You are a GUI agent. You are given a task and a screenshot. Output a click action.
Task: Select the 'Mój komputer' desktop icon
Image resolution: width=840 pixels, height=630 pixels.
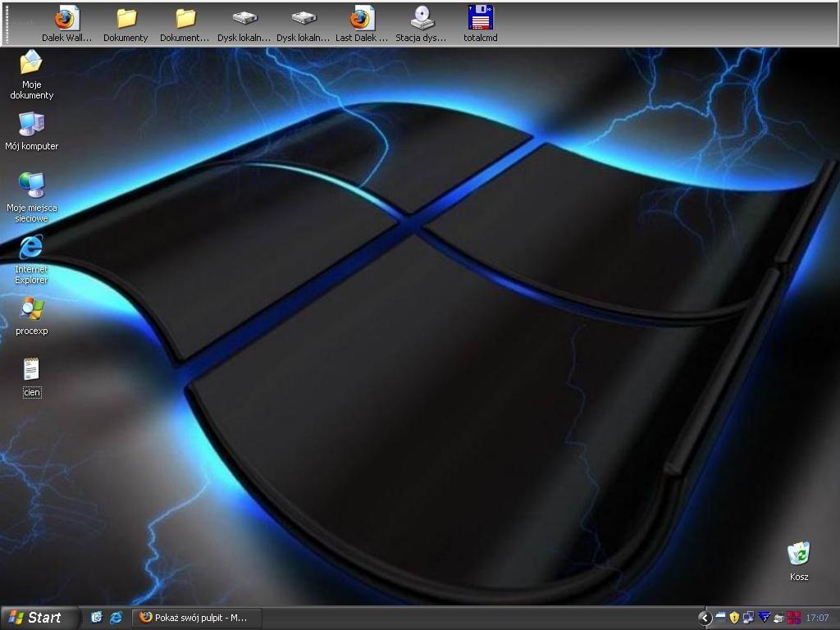[32, 131]
